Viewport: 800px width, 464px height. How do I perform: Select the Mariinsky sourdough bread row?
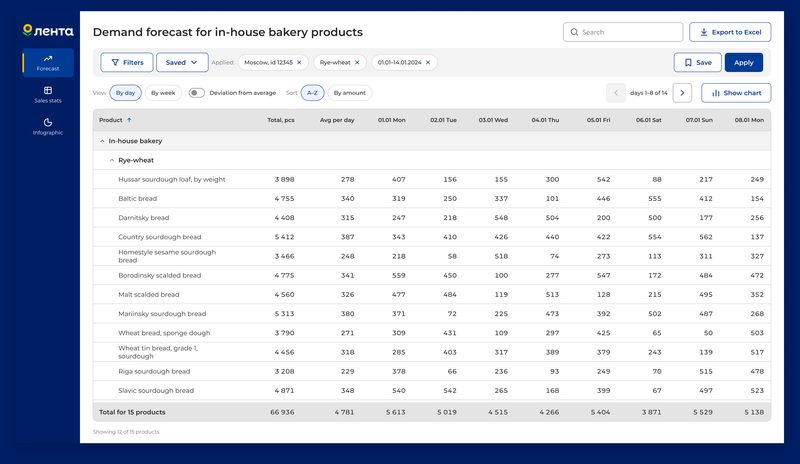432,313
